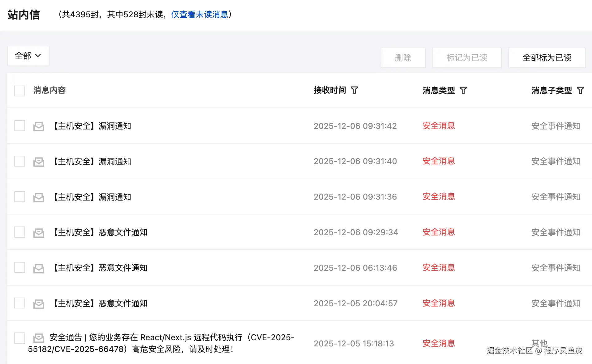
Task: Click envelope icon of 09:29:34 恶意文件通知 message
Action: [x=39, y=233]
